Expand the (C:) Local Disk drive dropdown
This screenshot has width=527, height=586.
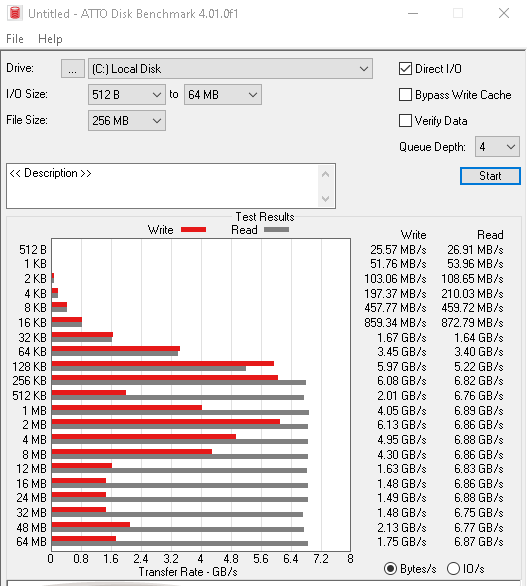coord(230,69)
